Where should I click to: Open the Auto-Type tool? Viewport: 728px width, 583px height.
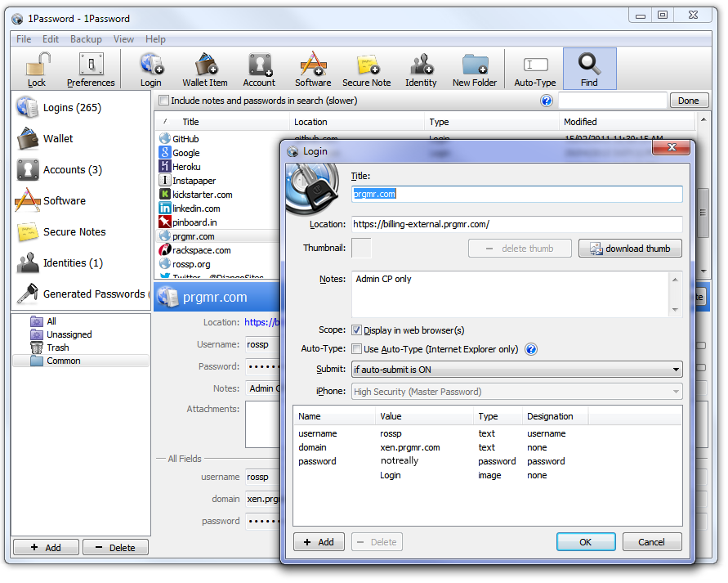[535, 69]
